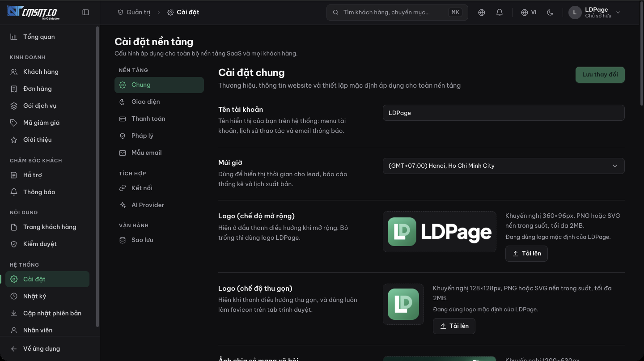Click the globe icon beside the search bar
The height and width of the screenshot is (361, 644).
click(x=482, y=13)
